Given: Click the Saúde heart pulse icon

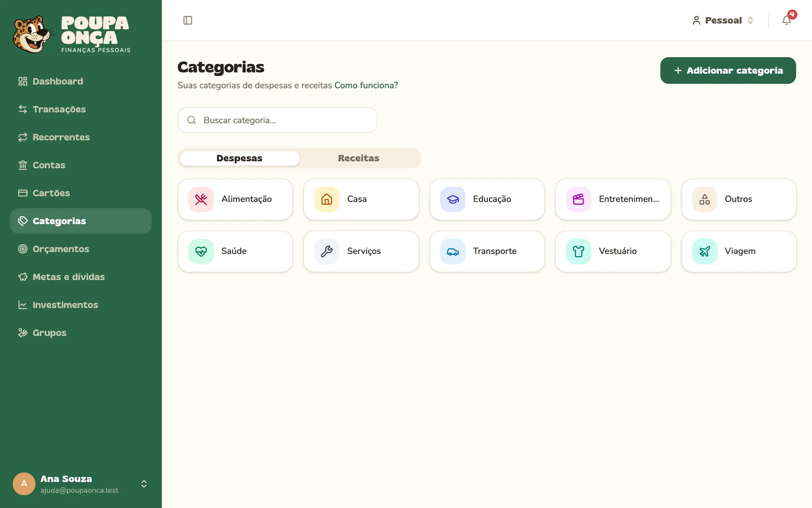Looking at the screenshot, I should (x=201, y=251).
